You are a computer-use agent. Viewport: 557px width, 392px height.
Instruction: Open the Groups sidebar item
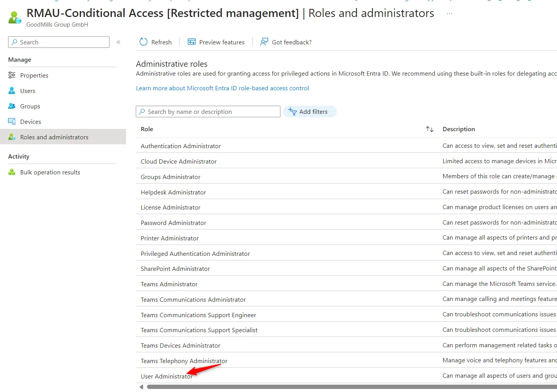(x=30, y=106)
